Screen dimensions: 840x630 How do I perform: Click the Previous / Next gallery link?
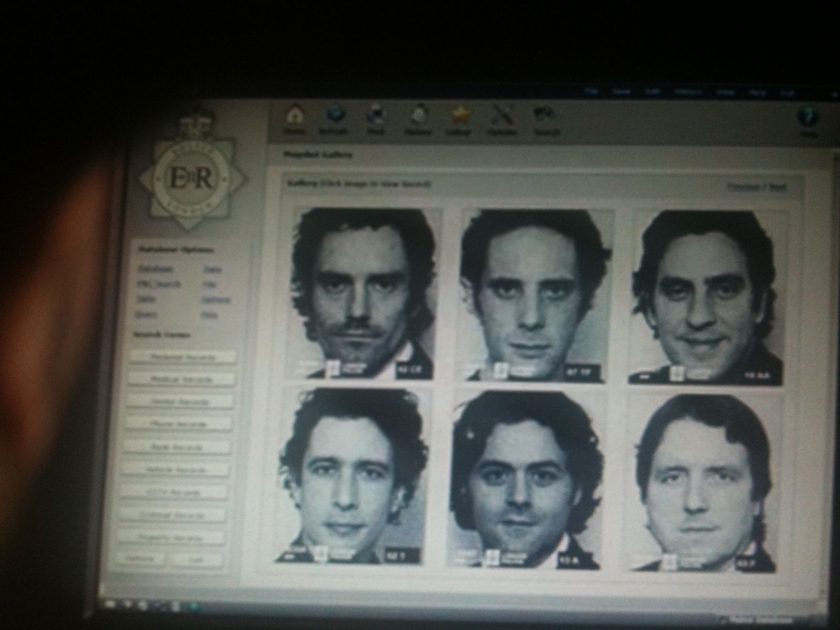point(757,187)
